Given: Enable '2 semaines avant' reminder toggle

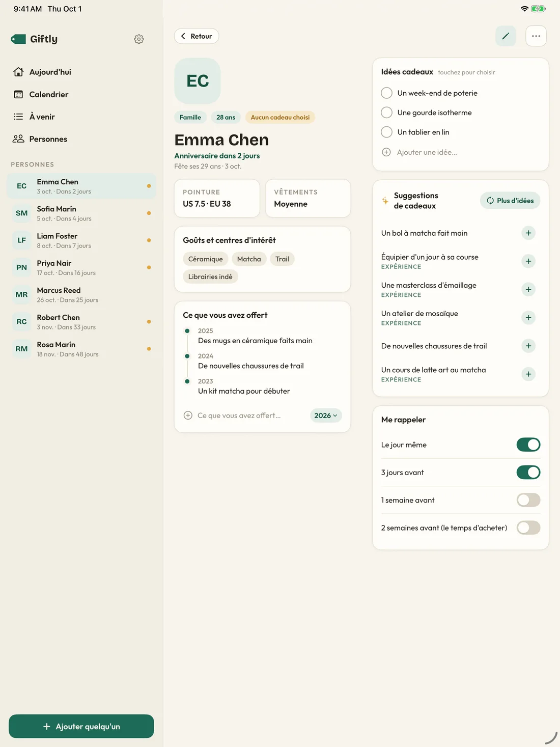Looking at the screenshot, I should pyautogui.click(x=528, y=528).
